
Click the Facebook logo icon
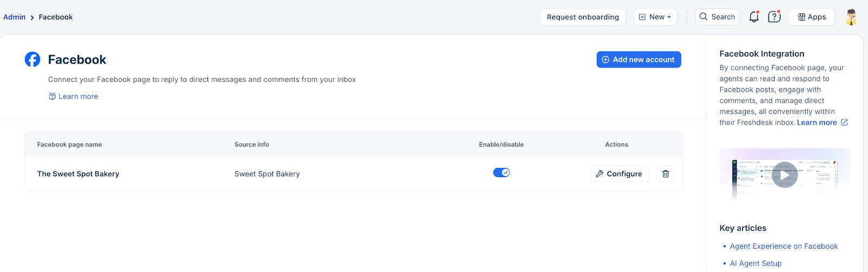[x=33, y=60]
